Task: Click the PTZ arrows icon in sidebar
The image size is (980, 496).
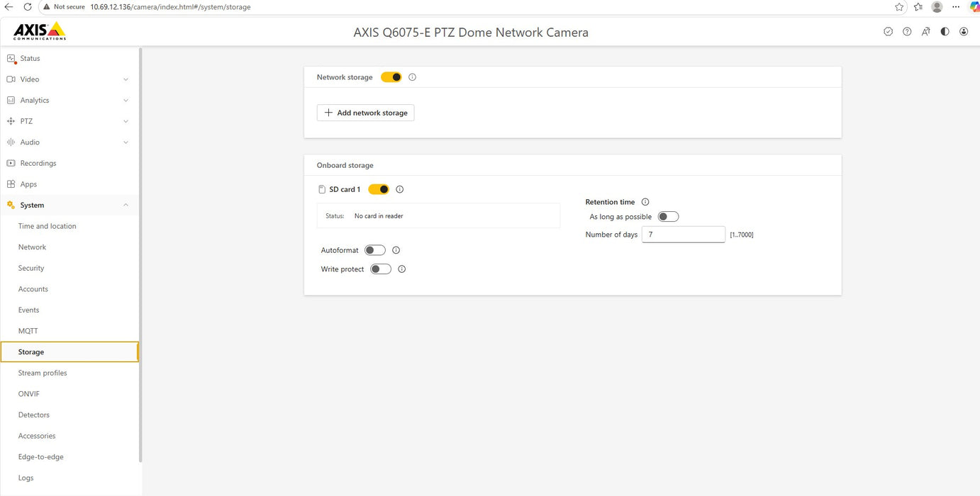Action: [11, 121]
